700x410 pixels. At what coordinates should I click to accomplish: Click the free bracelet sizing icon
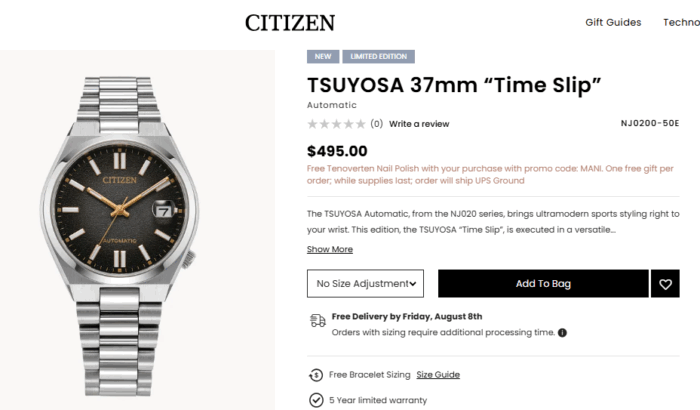click(x=316, y=375)
